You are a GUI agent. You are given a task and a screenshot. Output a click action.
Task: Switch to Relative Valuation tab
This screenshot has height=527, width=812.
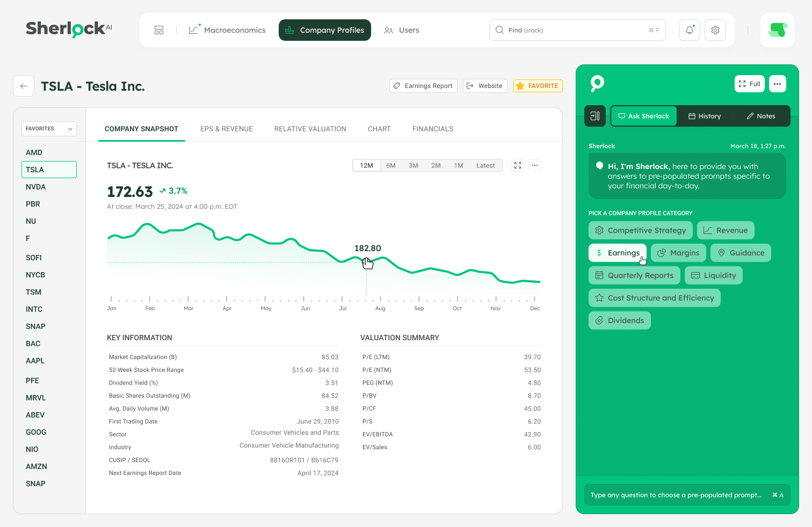point(310,129)
